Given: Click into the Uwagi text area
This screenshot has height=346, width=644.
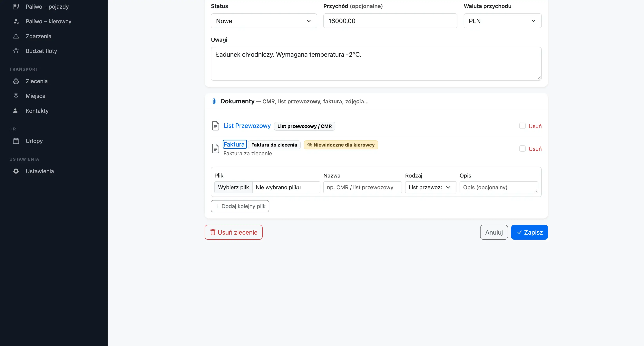Looking at the screenshot, I should (376, 64).
